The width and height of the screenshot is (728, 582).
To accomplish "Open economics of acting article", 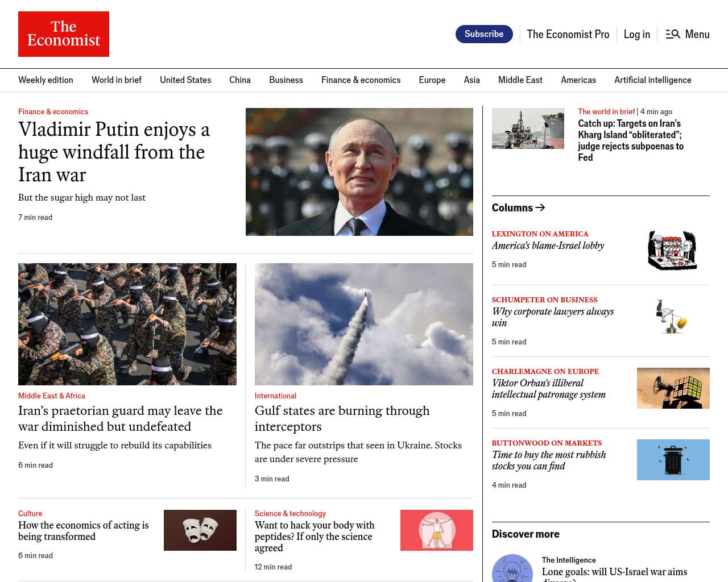I will point(84,531).
